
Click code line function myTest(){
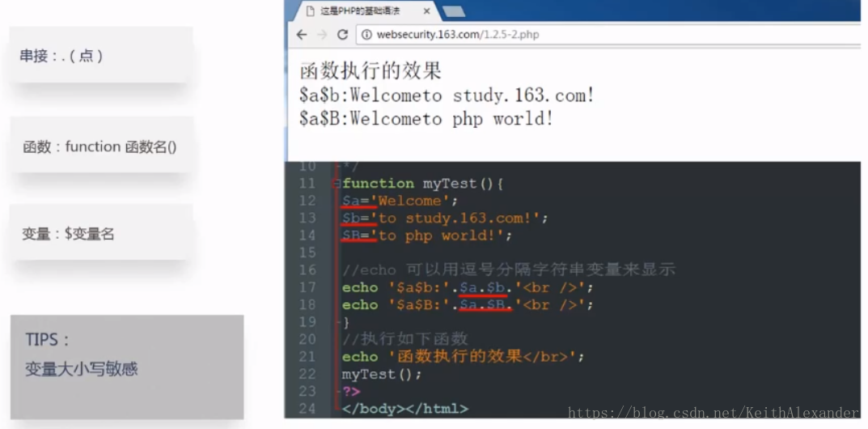tap(423, 183)
